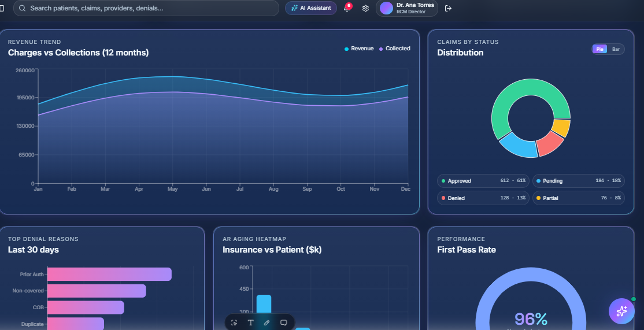Click the red Denied donut segment
Viewport: 644px width, 330px height.
point(550,144)
